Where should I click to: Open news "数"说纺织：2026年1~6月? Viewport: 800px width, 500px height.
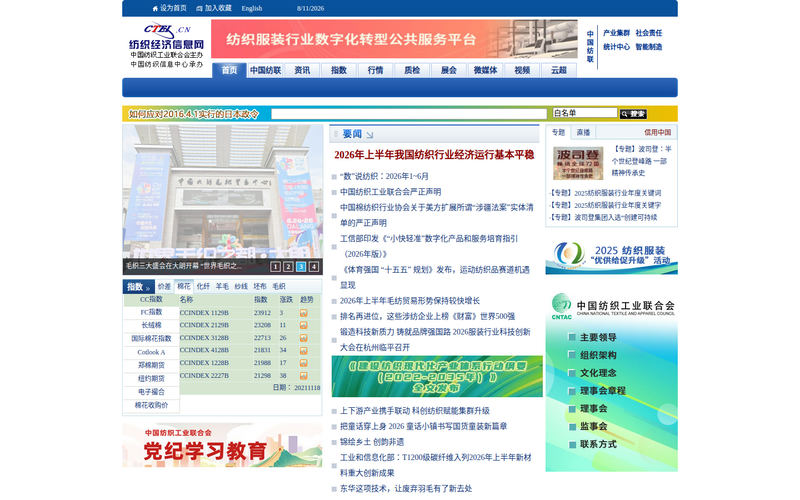click(x=384, y=177)
